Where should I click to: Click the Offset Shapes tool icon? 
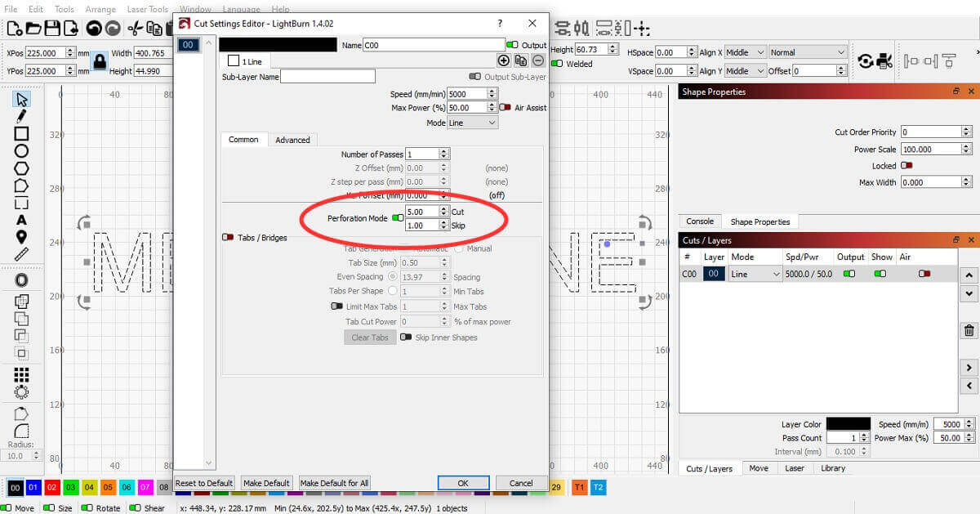pyautogui.click(x=21, y=280)
